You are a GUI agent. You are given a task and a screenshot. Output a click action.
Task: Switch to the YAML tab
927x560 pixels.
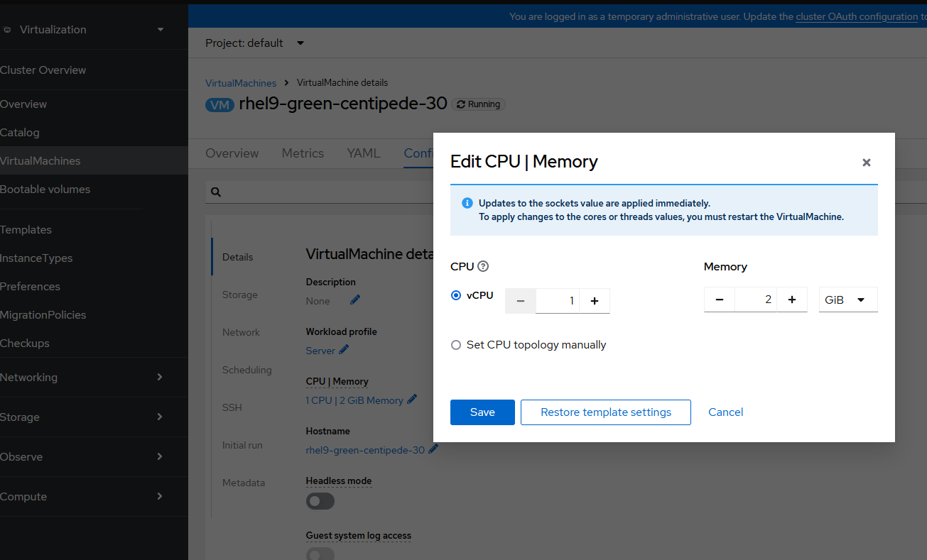(x=364, y=153)
